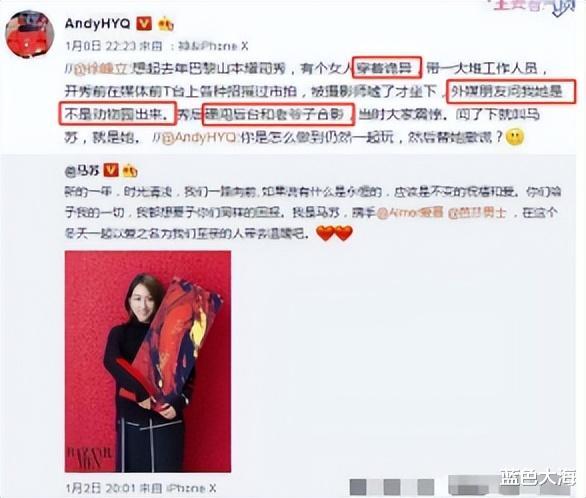Click the orange verified V badge beside AndyHYQ

[x=144, y=24]
